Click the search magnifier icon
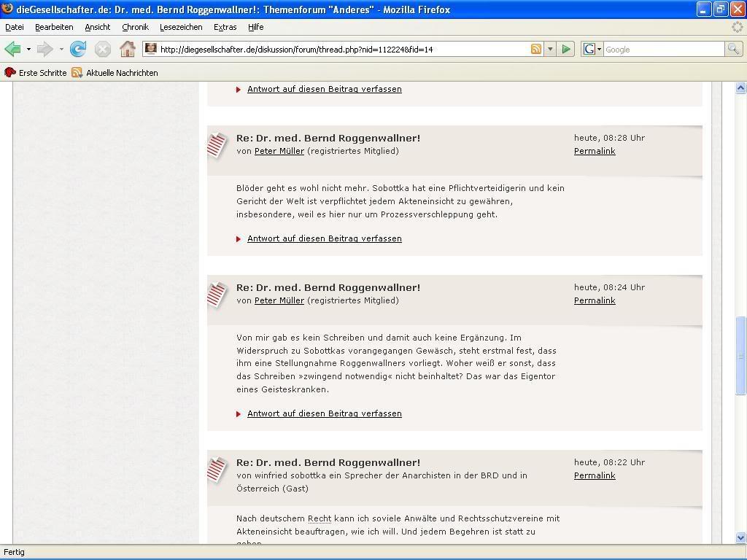Image resolution: width=747 pixels, height=560 pixels. pyautogui.click(x=733, y=50)
